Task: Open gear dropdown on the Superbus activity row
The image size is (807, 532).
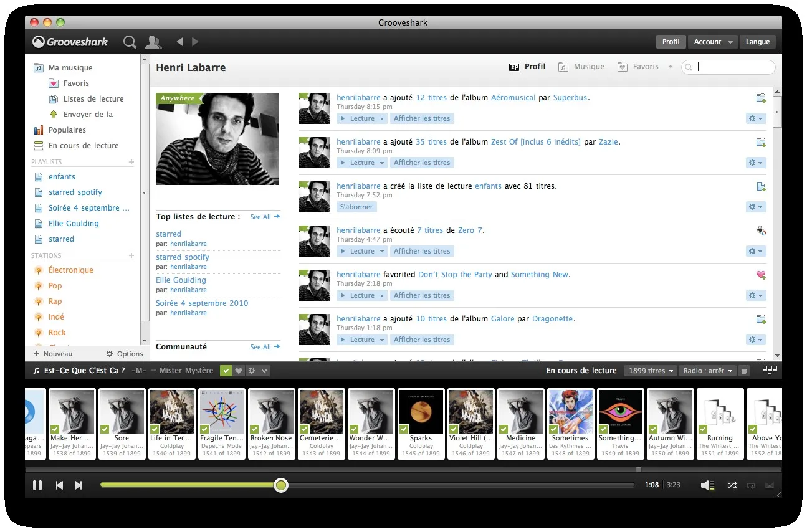Action: 756,118
